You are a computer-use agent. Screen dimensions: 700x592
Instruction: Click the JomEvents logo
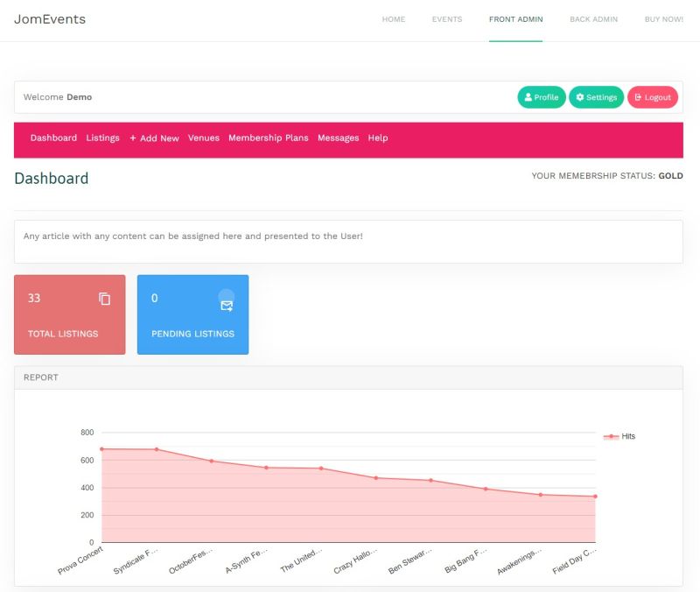tap(50, 19)
